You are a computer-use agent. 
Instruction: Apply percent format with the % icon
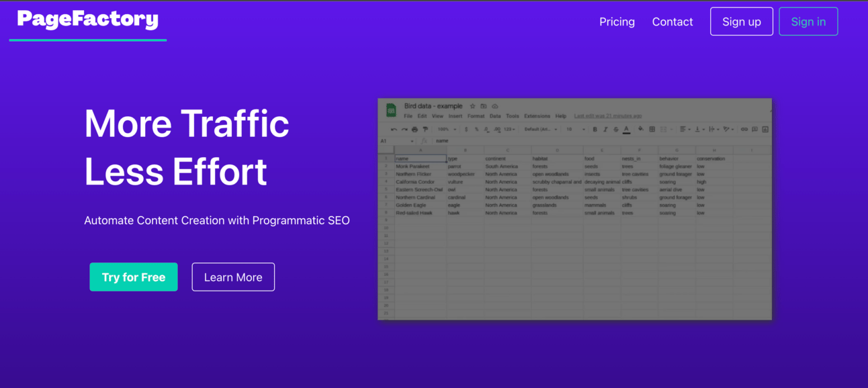coord(476,130)
